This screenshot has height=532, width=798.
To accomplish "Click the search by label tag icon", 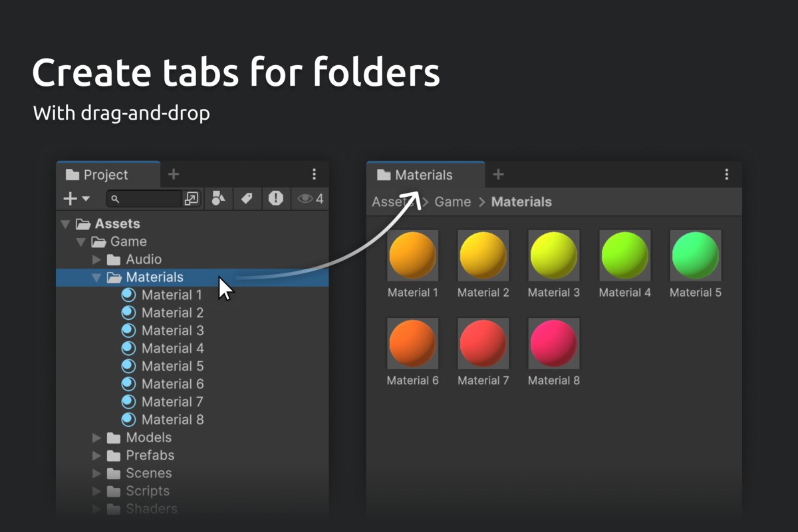I will pyautogui.click(x=247, y=198).
